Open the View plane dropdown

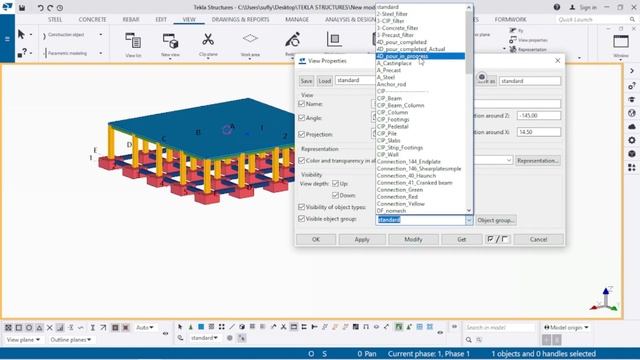pos(23,340)
